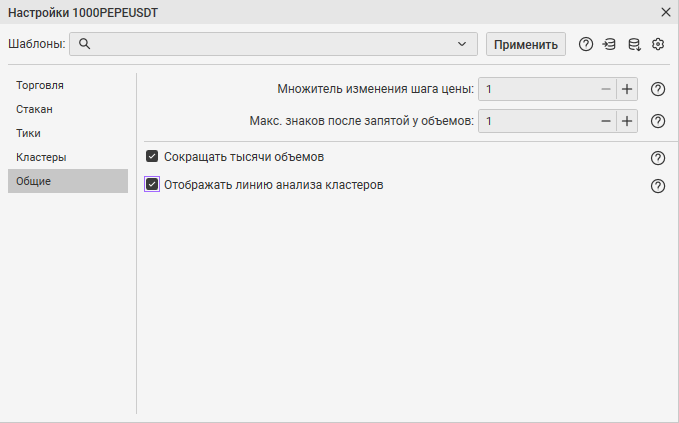Switch to the Торговля section
This screenshot has height=423, width=679.
click(40, 85)
